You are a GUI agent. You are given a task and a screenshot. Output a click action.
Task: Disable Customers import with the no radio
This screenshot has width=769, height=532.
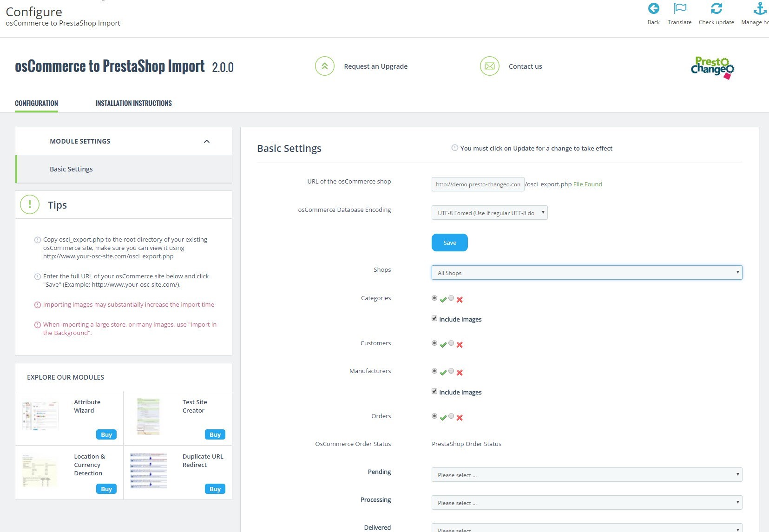point(451,343)
